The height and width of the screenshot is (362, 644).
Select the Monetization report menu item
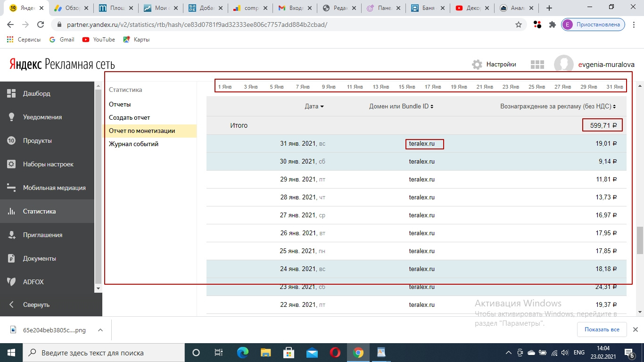point(142,131)
